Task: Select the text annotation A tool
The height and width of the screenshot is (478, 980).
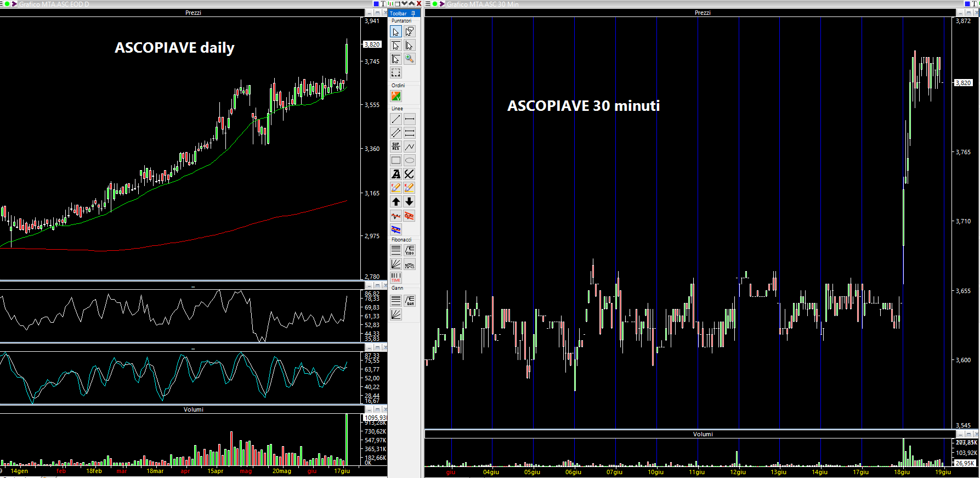Action: 396,174
